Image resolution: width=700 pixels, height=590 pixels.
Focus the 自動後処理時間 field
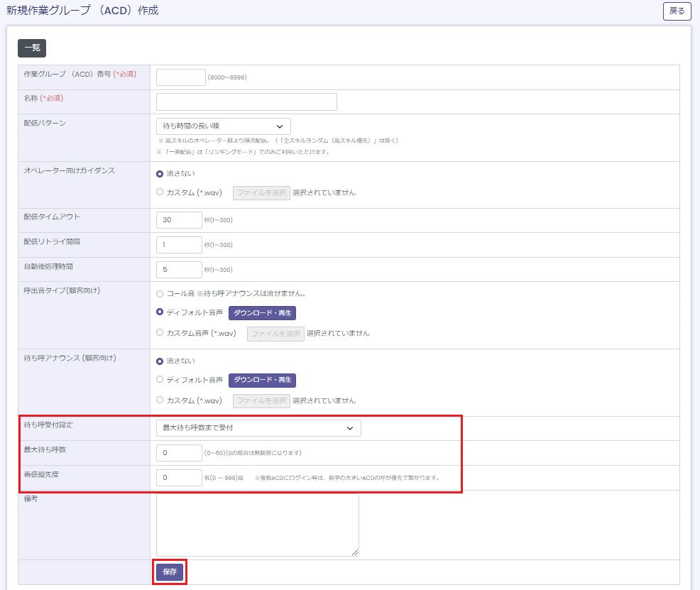(179, 270)
